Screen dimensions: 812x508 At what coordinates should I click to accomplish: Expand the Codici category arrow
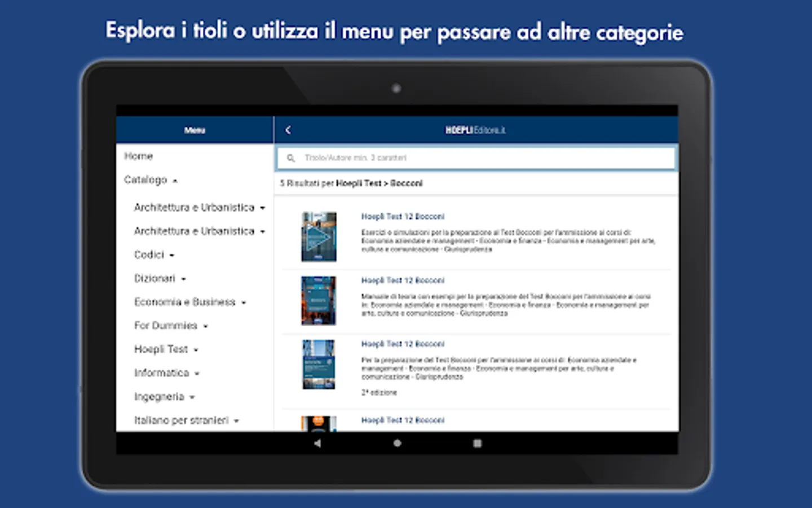pyautogui.click(x=172, y=255)
